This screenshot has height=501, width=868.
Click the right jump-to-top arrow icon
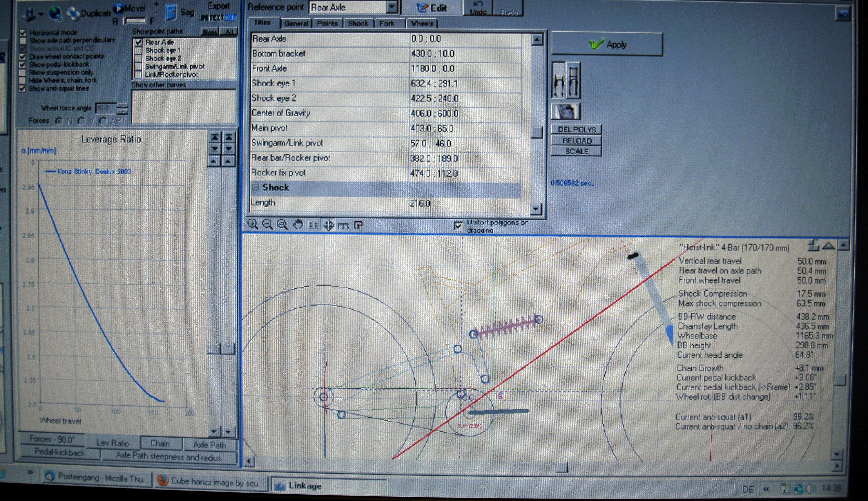tap(229, 138)
